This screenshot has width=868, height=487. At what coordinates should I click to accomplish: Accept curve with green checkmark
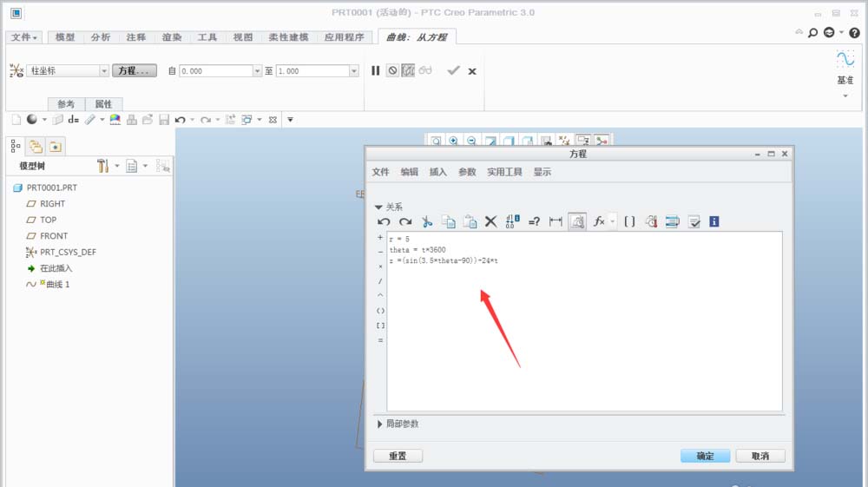(453, 71)
